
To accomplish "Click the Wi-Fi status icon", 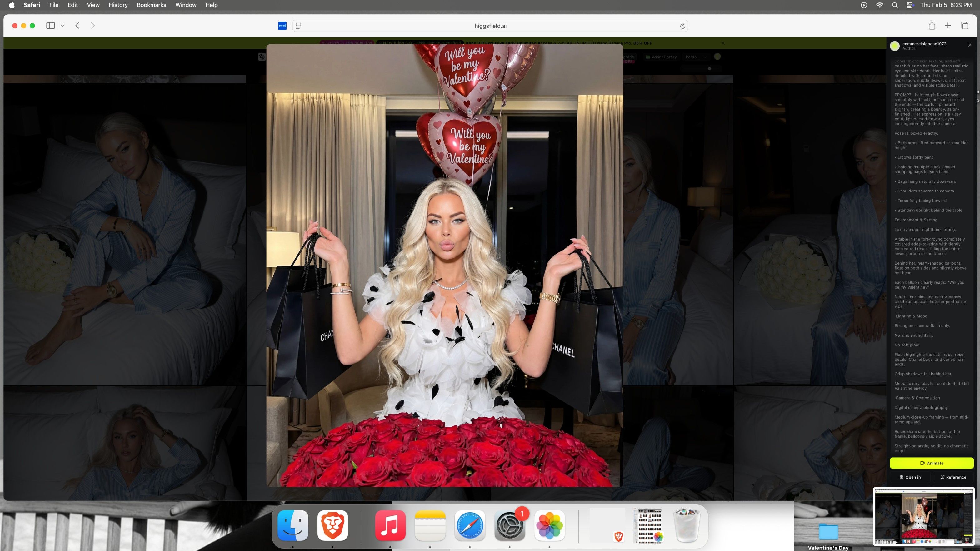I will [880, 5].
